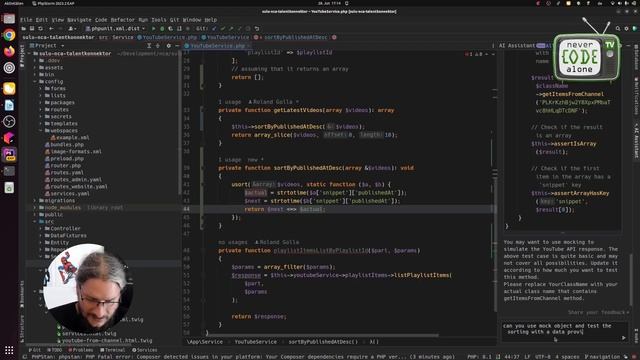Screen dimensions: 640x360
Task: Open the phpunit.xml.dist run configuration dropdown
Action: [x=115, y=29]
